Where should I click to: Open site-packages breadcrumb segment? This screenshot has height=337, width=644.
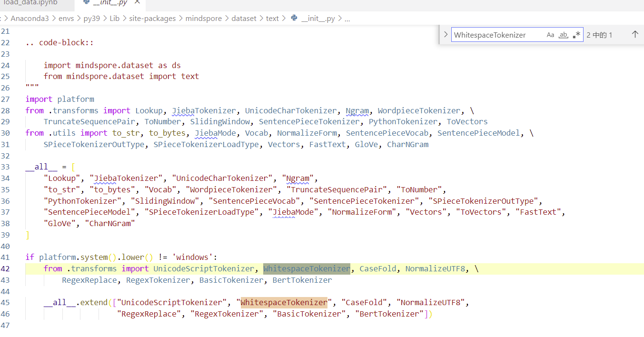click(152, 19)
